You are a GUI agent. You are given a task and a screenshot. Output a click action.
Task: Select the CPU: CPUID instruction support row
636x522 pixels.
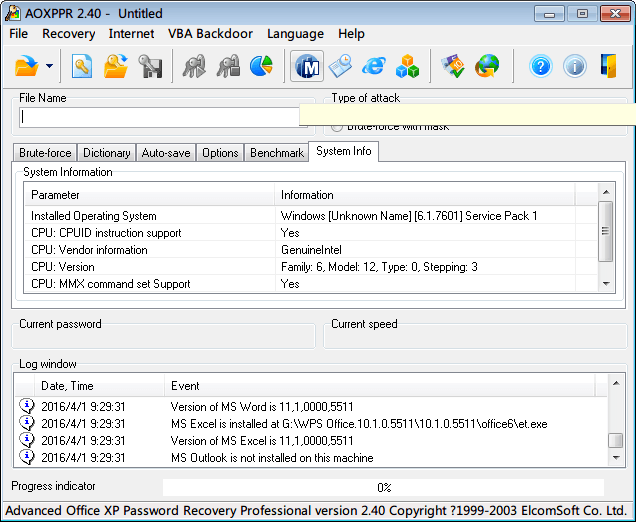[x=311, y=233]
